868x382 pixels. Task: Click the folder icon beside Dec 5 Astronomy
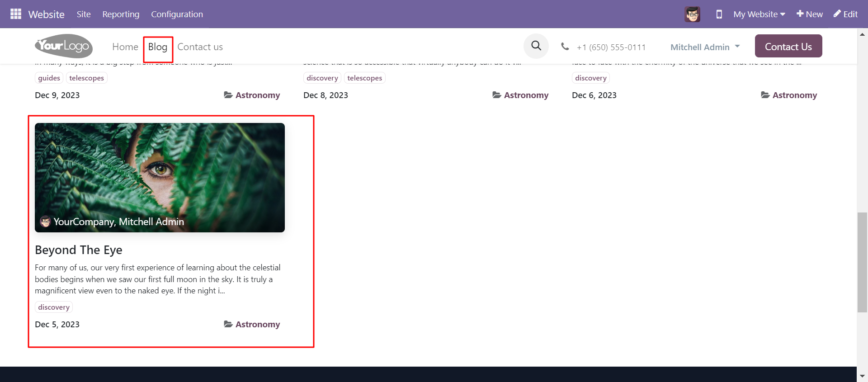point(228,324)
